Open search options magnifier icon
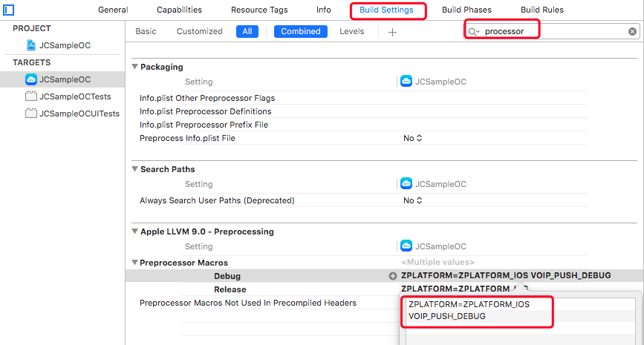 tap(474, 32)
